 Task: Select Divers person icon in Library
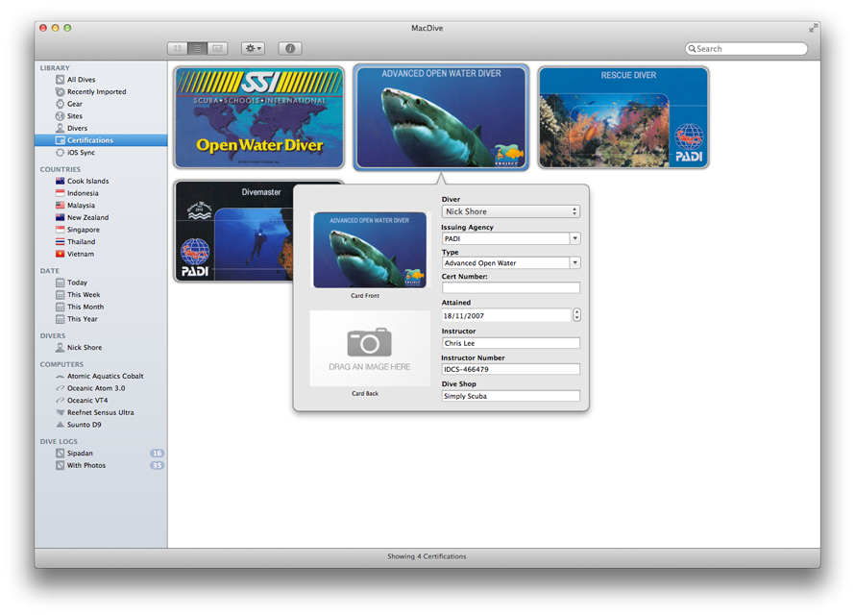pos(60,128)
